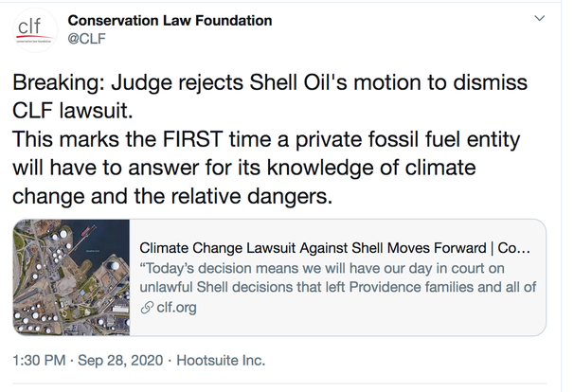Open the aerial photo thumbnail in link card

(x=73, y=277)
